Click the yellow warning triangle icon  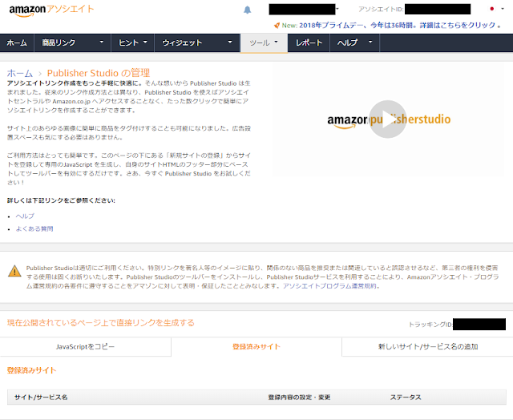coord(14,271)
